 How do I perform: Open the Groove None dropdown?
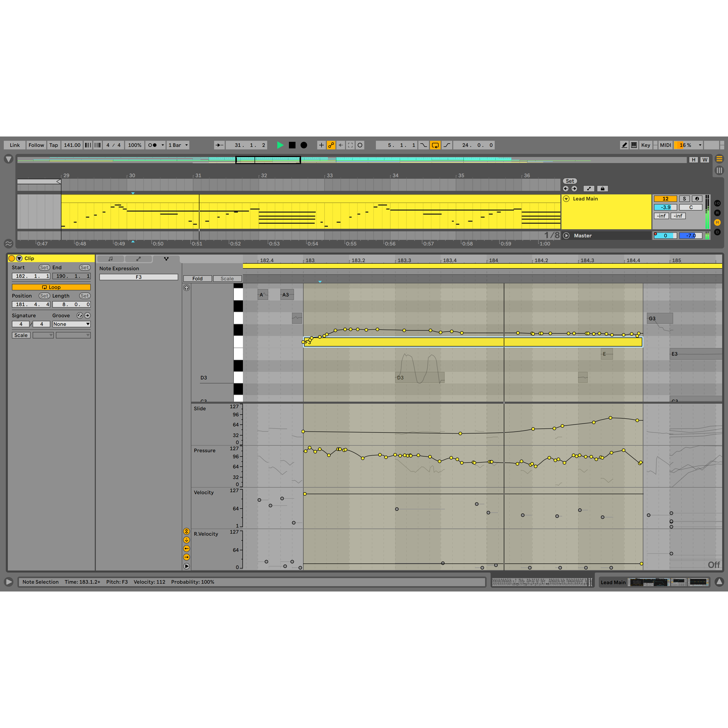[71, 324]
